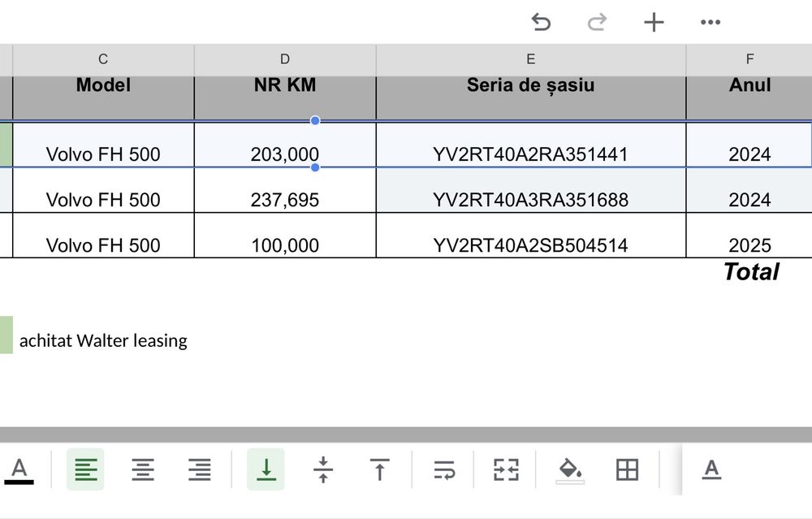The width and height of the screenshot is (812, 519).
Task: Select chassis cell YV2RT40A2SB504514
Action: click(531, 236)
